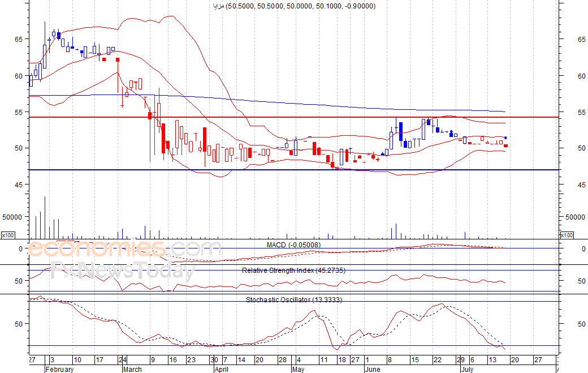Click the 50000 volume label on left axis

point(12,217)
